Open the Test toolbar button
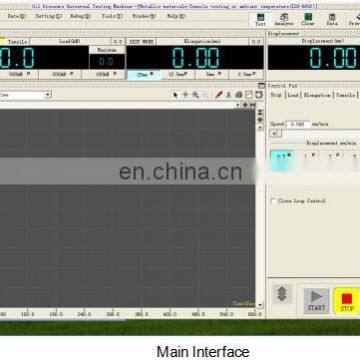360x360 pixels. [x=260, y=20]
